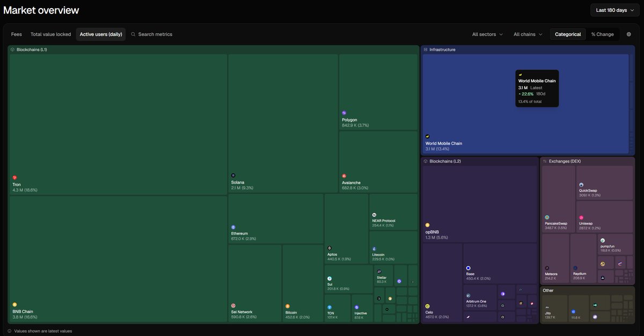
Task: Click the Arbitrum One logo icon
Action: (x=469, y=296)
